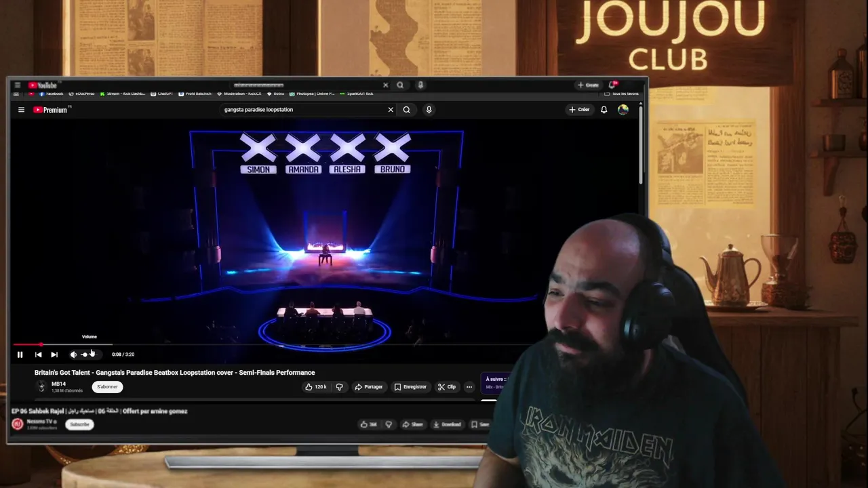Open the account avatar menu
Screen dimensions: 868x488
coord(623,109)
